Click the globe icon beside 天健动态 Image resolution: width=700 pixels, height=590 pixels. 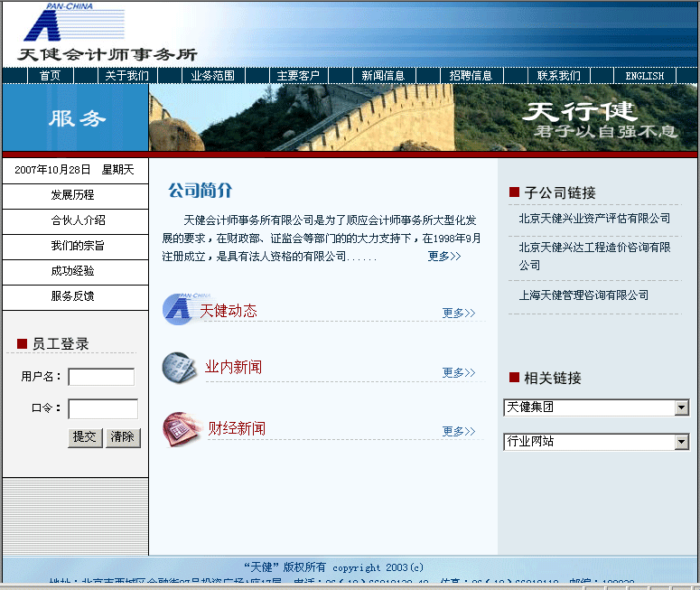pos(177,309)
